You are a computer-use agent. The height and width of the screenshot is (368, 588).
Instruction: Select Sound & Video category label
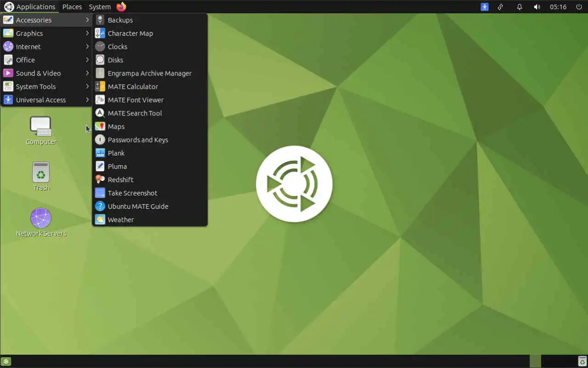(x=38, y=74)
